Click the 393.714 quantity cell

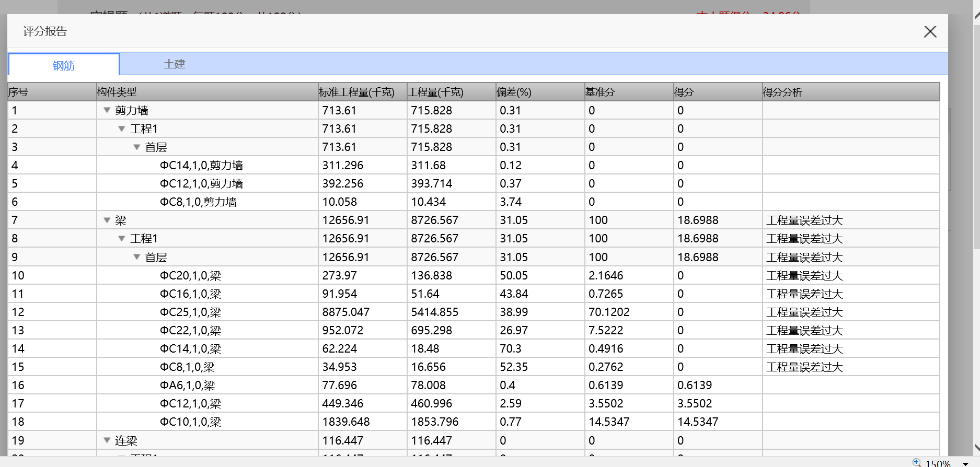pos(452,183)
